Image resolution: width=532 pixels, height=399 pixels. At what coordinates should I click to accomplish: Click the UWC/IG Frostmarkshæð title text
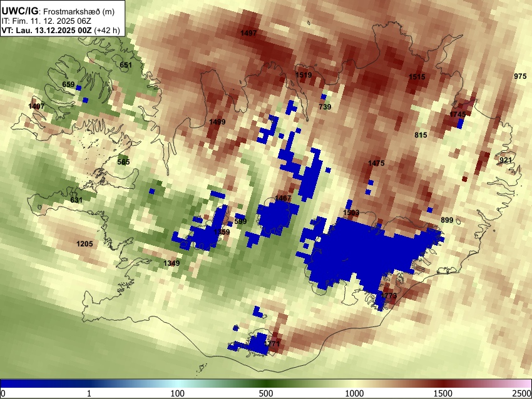(58, 11)
